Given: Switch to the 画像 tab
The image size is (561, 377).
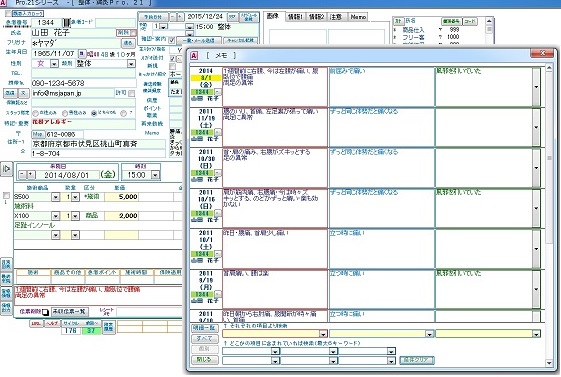Looking at the screenshot, I should (273, 16).
